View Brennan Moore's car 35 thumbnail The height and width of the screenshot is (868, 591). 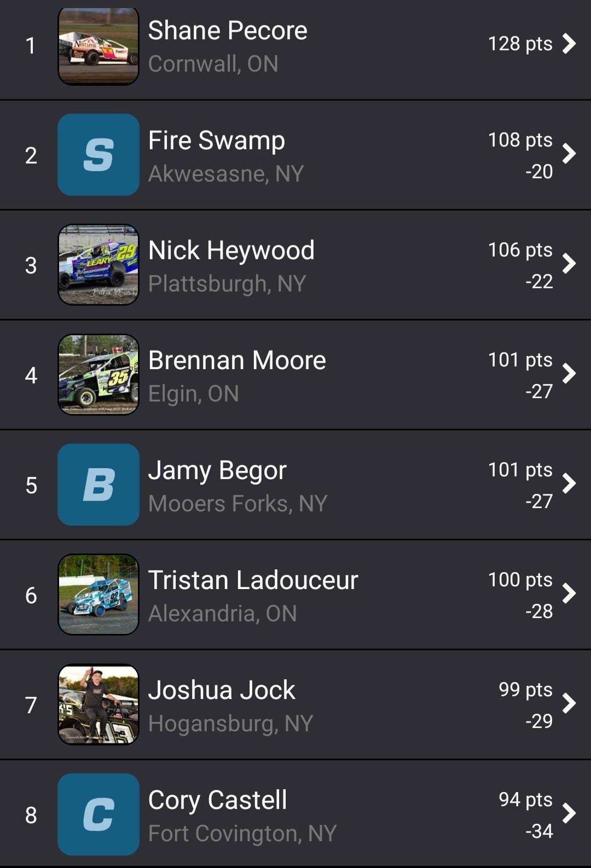click(99, 375)
